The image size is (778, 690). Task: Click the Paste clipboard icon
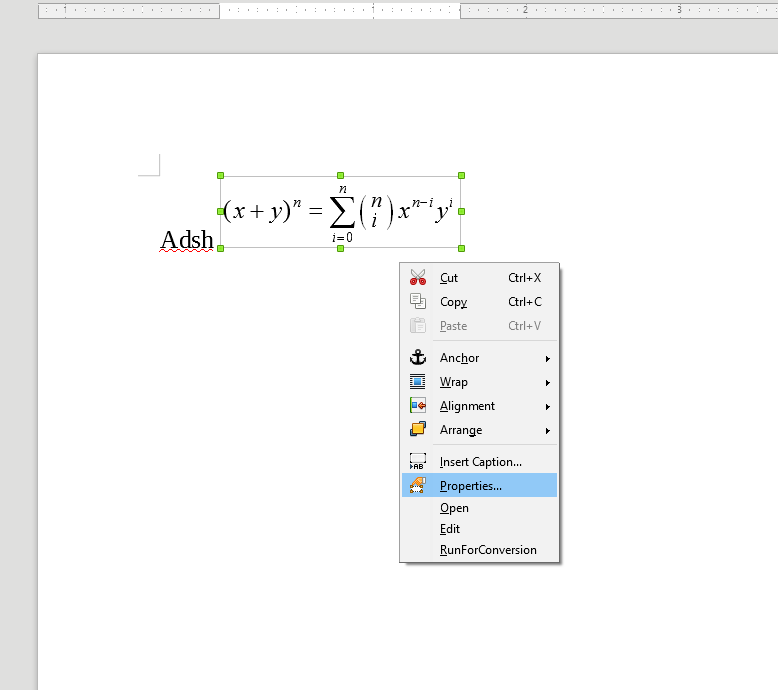418,325
